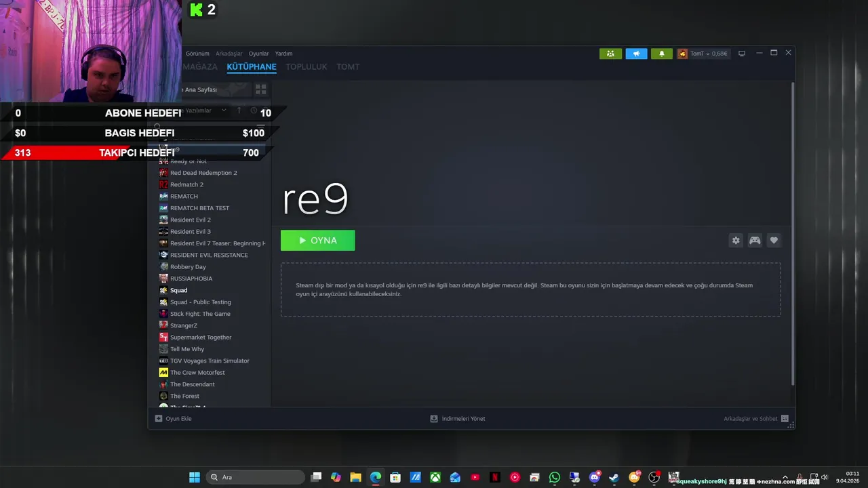The height and width of the screenshot is (488, 868).
Task: Open the taskbar clock and date
Action: pyautogui.click(x=848, y=477)
